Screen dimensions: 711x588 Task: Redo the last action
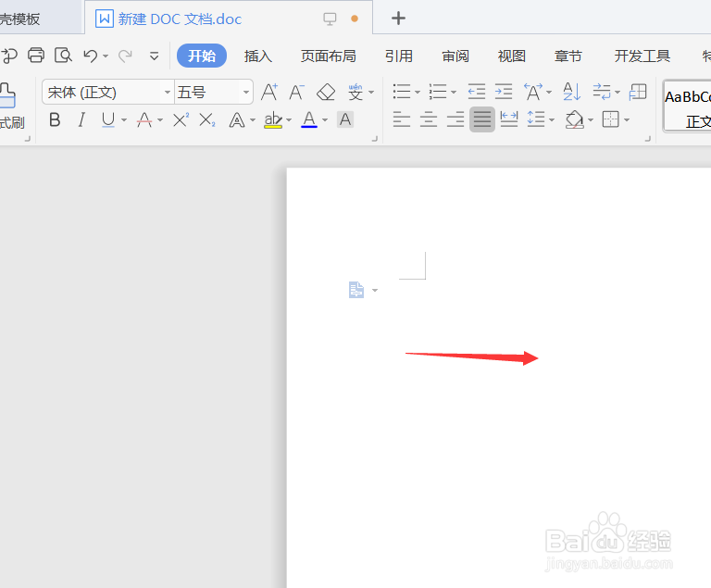pyautogui.click(x=125, y=56)
